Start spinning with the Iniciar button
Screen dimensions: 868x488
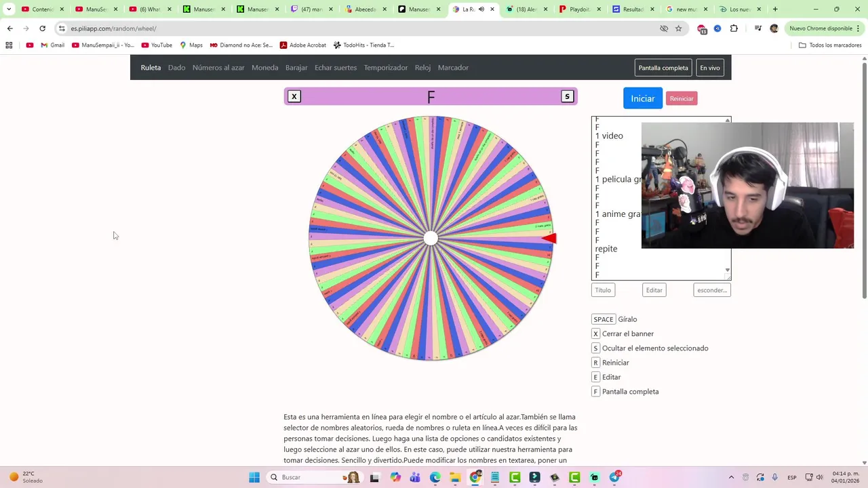(643, 98)
